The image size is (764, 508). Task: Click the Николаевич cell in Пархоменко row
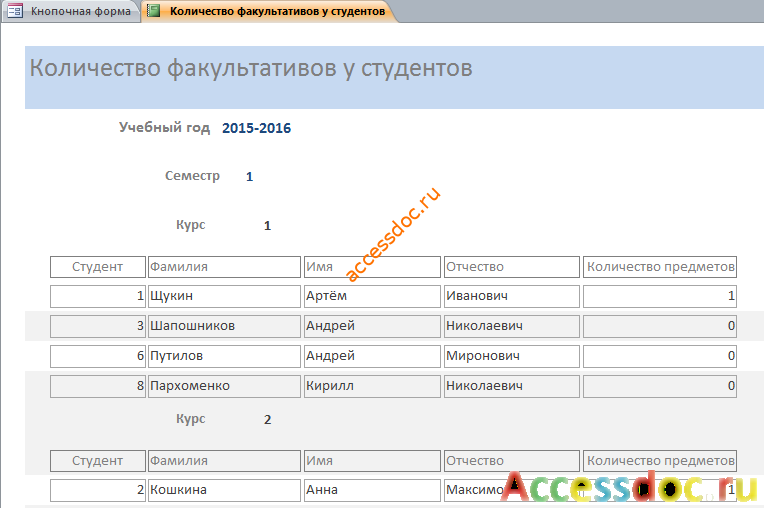[x=512, y=386]
